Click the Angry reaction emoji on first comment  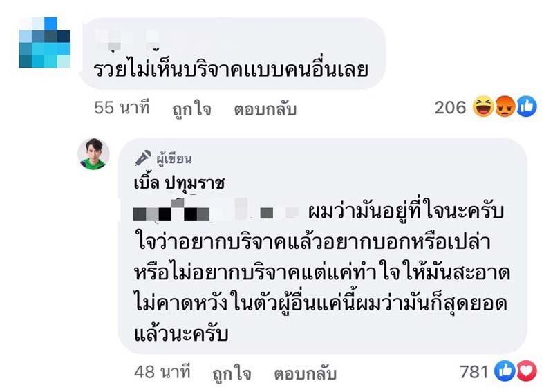pos(505,107)
